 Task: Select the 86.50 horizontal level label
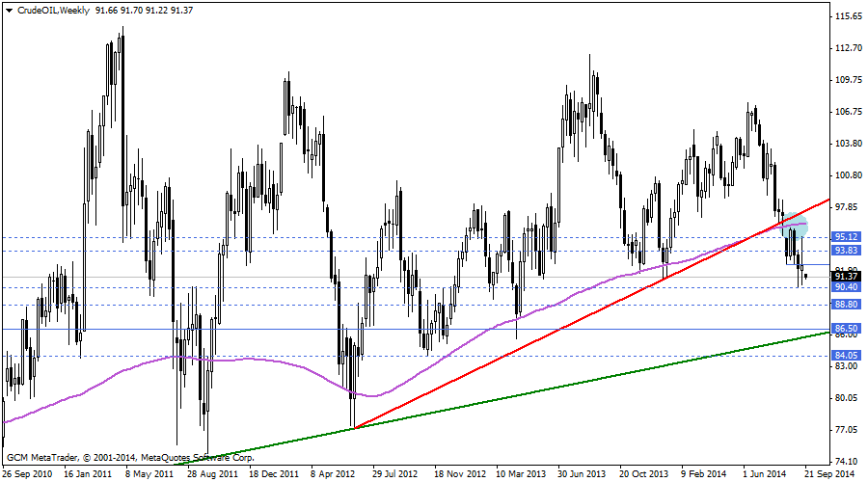tap(846, 329)
